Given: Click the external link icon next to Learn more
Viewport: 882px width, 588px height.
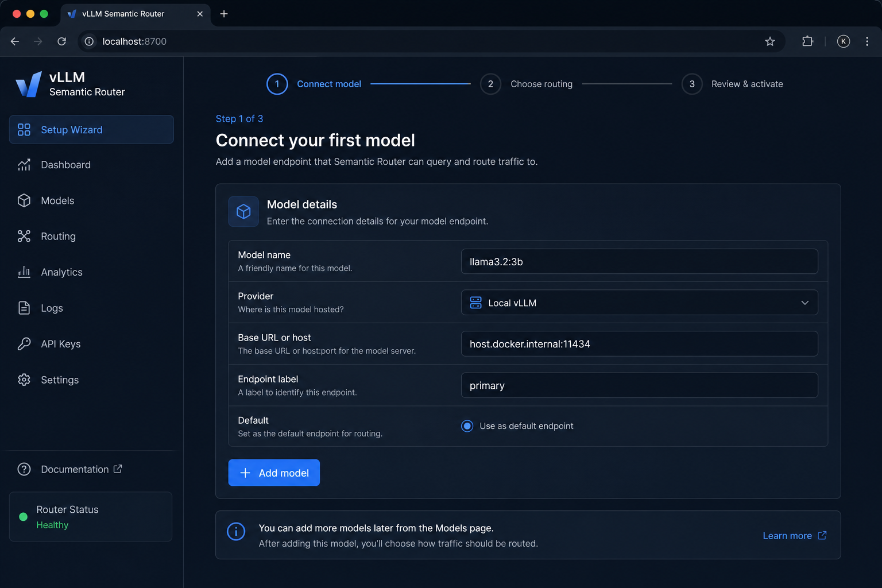Looking at the screenshot, I should click(x=822, y=535).
